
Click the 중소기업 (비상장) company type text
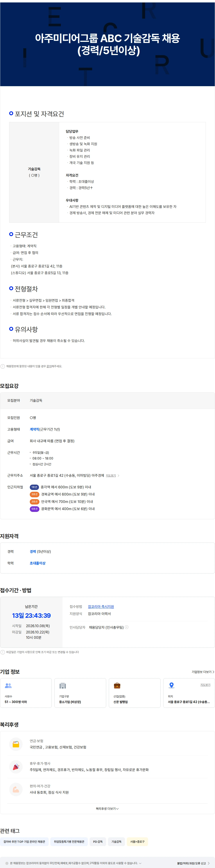70,702
